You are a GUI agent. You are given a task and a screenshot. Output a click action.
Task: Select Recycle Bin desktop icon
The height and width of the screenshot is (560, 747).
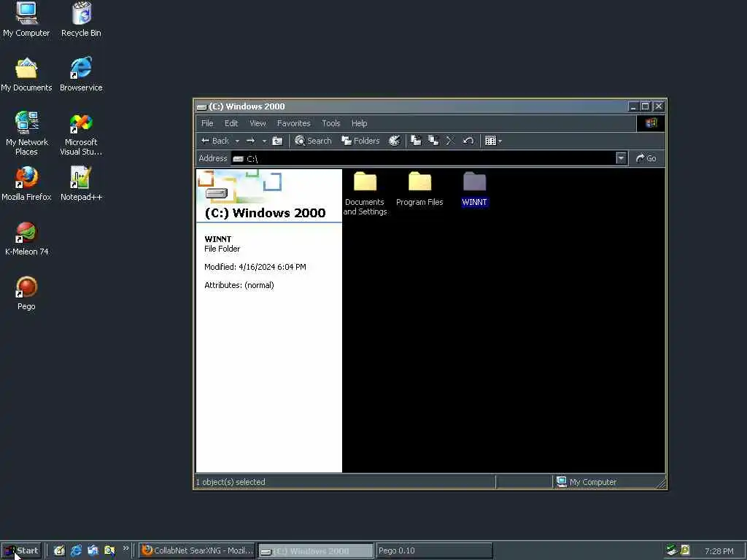click(81, 20)
